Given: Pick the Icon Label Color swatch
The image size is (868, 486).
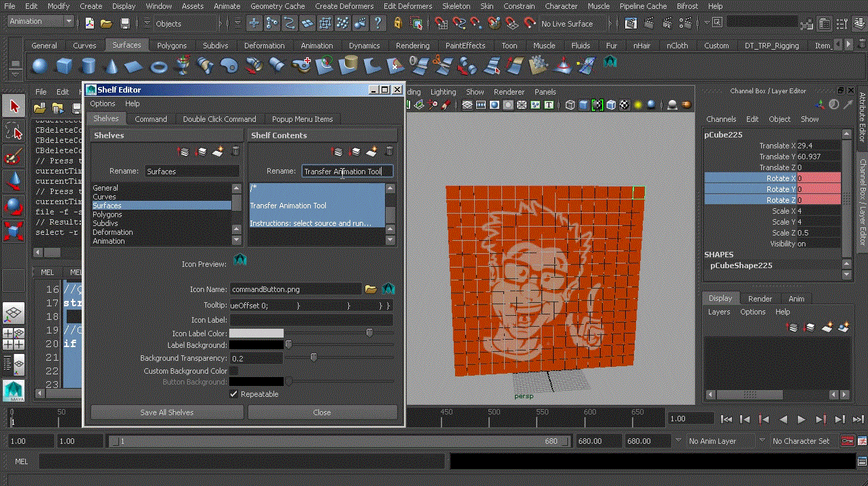Looking at the screenshot, I should click(256, 334).
